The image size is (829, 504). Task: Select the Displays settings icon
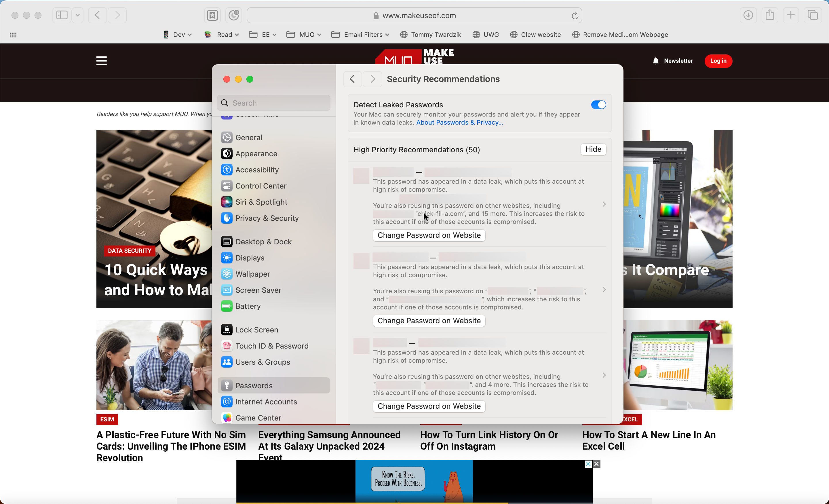click(227, 258)
